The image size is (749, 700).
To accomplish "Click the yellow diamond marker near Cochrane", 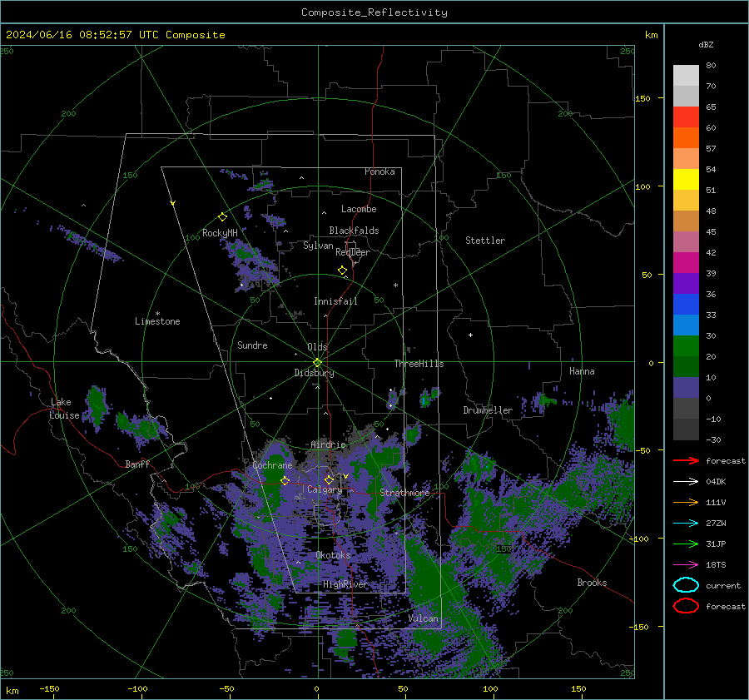I will click(x=285, y=480).
